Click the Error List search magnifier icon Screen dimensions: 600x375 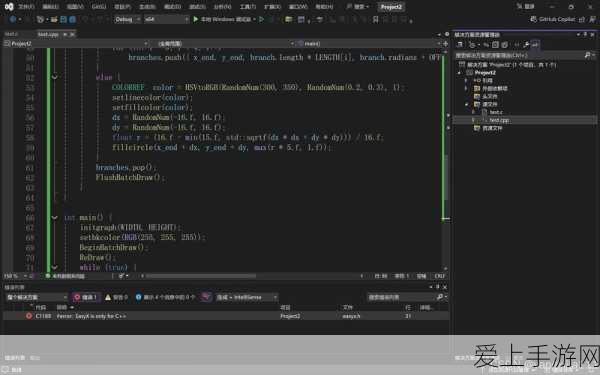pos(440,297)
